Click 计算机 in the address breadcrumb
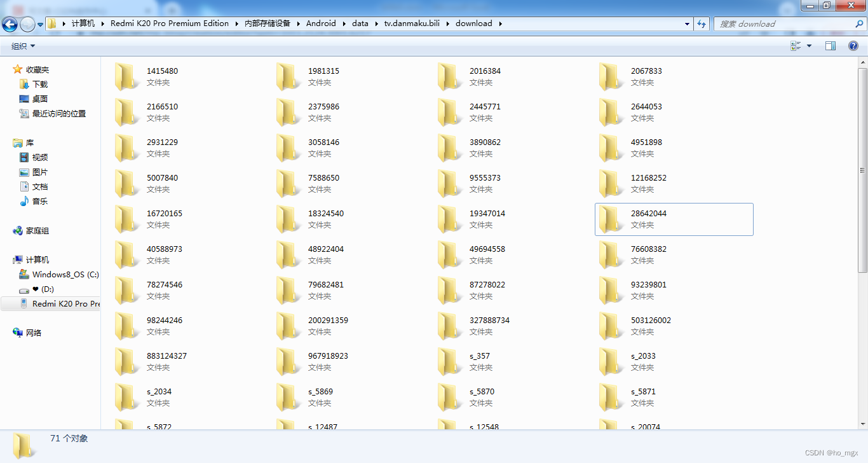The width and height of the screenshot is (868, 463). click(x=83, y=24)
